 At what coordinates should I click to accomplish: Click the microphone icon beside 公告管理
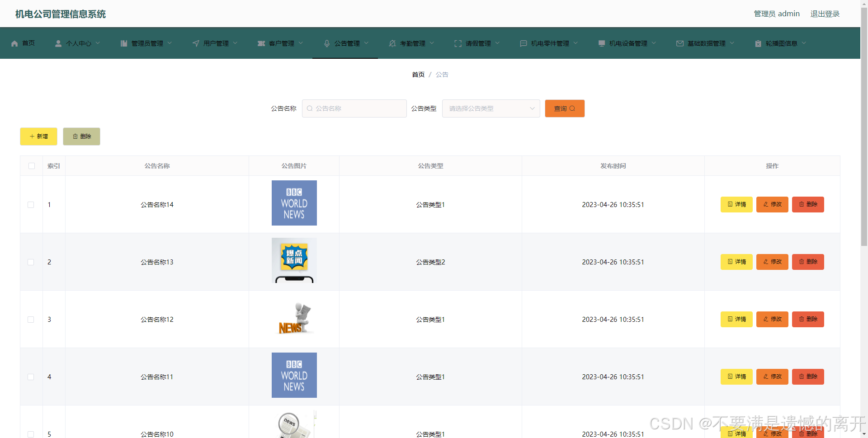[327, 43]
